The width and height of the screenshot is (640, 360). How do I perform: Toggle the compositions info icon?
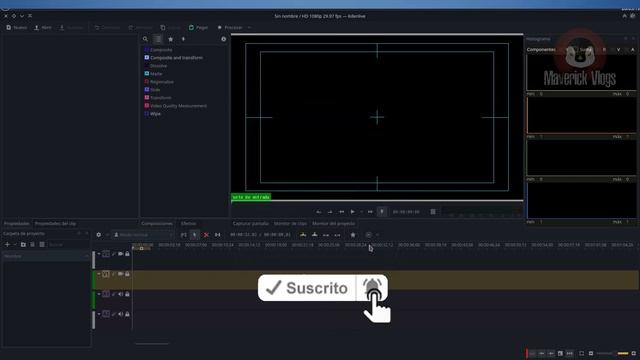point(223,39)
